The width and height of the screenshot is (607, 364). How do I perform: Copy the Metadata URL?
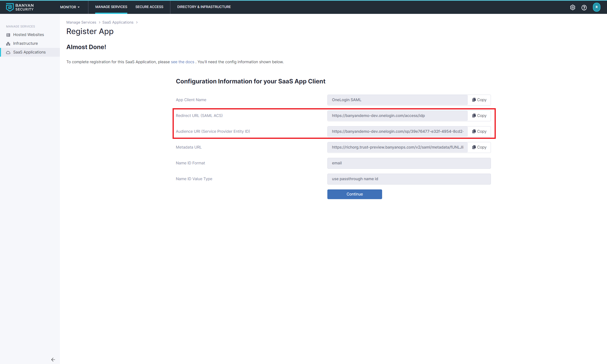point(479,147)
